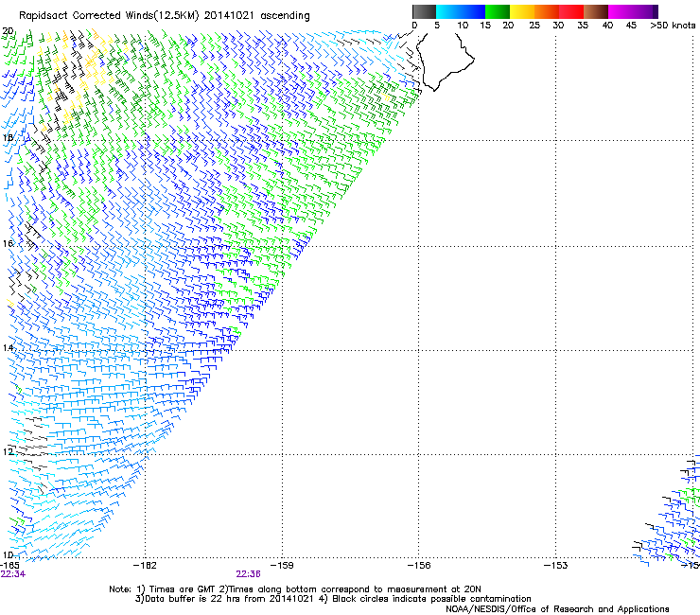Click longitude label '-162'

coord(145,566)
